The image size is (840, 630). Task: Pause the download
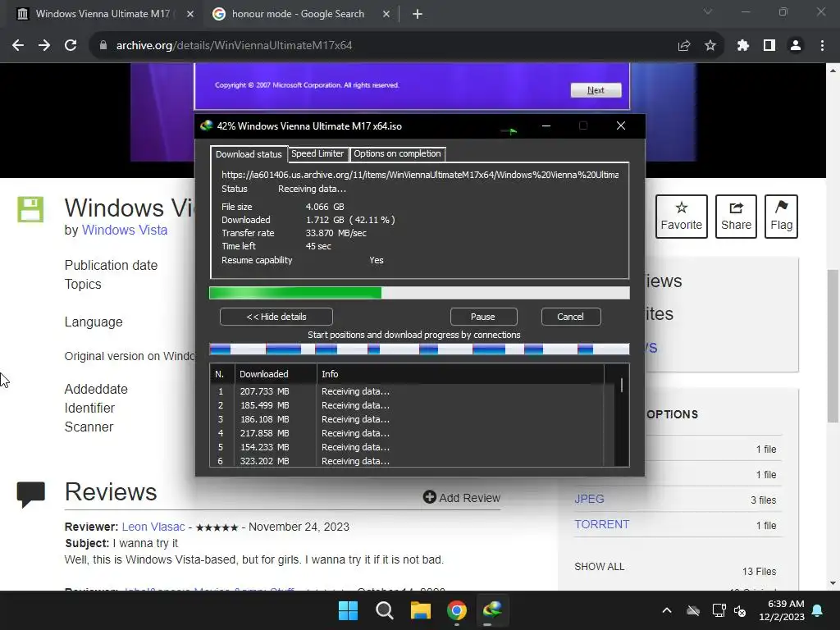click(483, 317)
